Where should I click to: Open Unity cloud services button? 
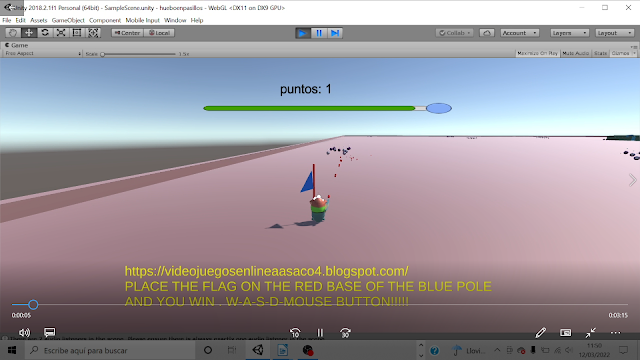[x=487, y=33]
